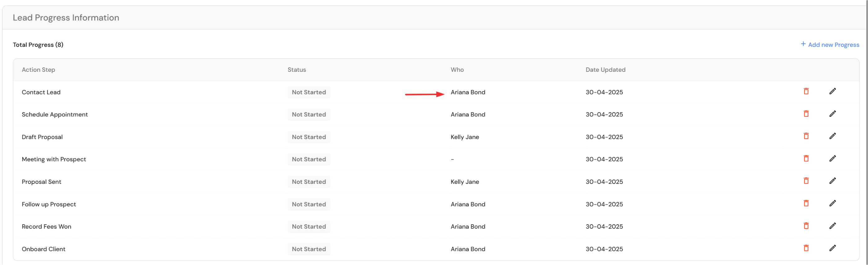868x265 pixels.
Task: Edit the Meeting with Prospect step
Action: (x=832, y=158)
